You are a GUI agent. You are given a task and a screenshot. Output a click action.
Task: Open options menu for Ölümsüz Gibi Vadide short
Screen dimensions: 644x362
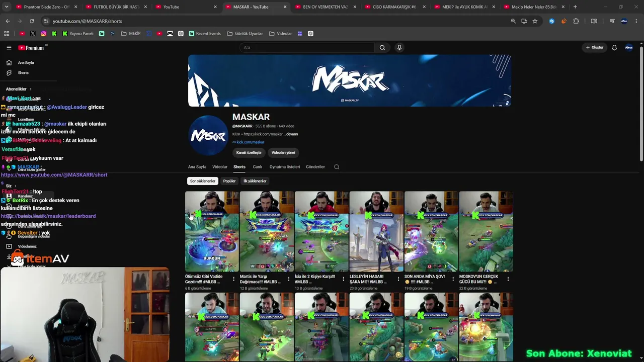pyautogui.click(x=233, y=279)
